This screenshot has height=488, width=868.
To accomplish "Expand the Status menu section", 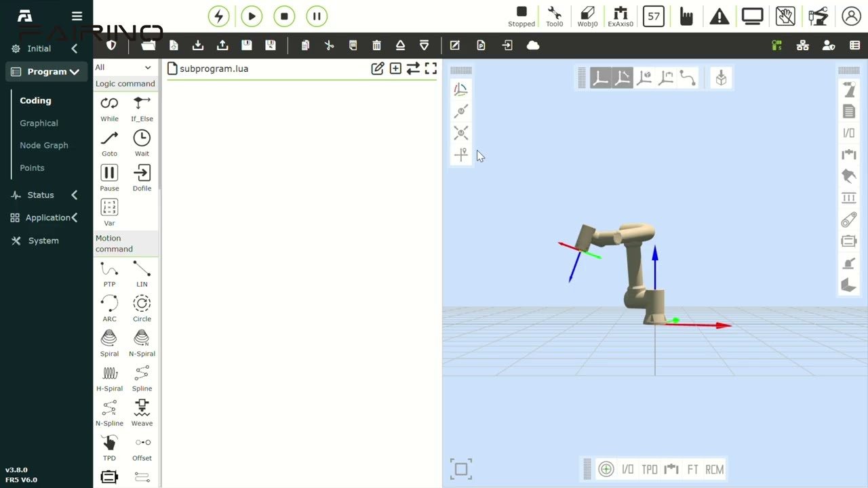I will [x=44, y=195].
